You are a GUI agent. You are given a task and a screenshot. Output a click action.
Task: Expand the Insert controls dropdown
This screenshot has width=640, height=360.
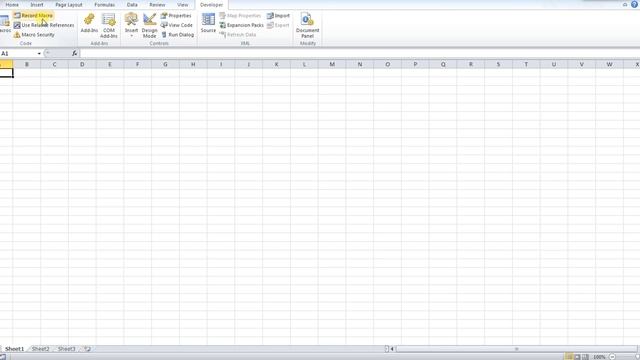(131, 25)
